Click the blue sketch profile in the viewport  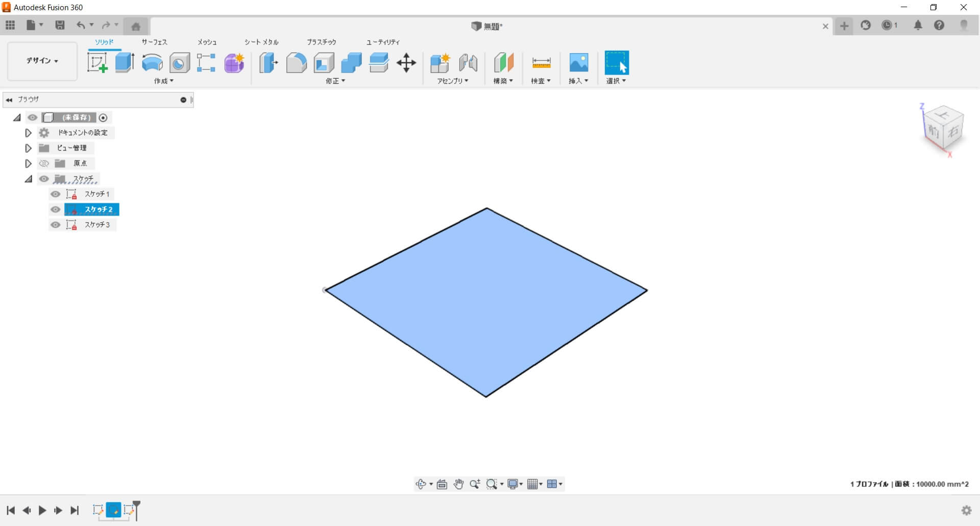(486, 301)
